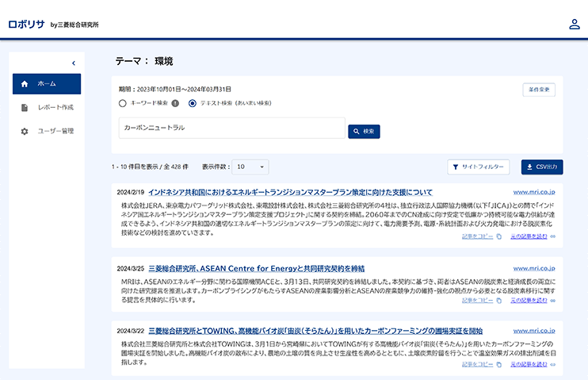
Task: Open the 表示件数 dropdown showing 10
Action: (250, 167)
